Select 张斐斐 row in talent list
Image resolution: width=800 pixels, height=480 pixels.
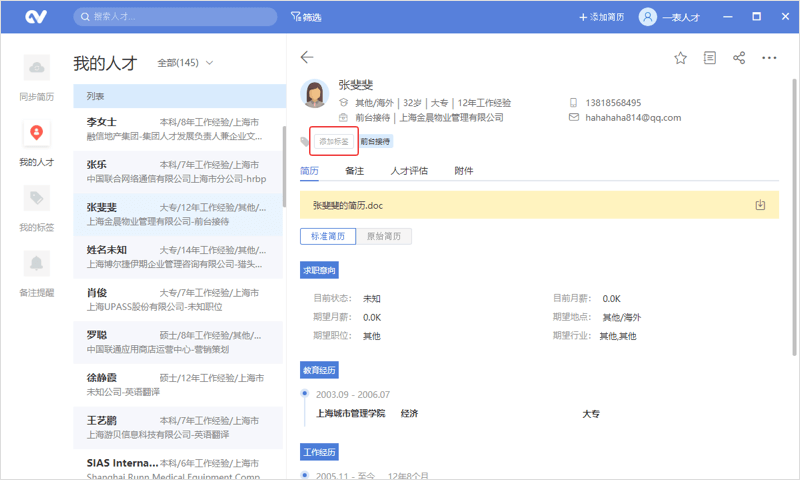point(178,214)
